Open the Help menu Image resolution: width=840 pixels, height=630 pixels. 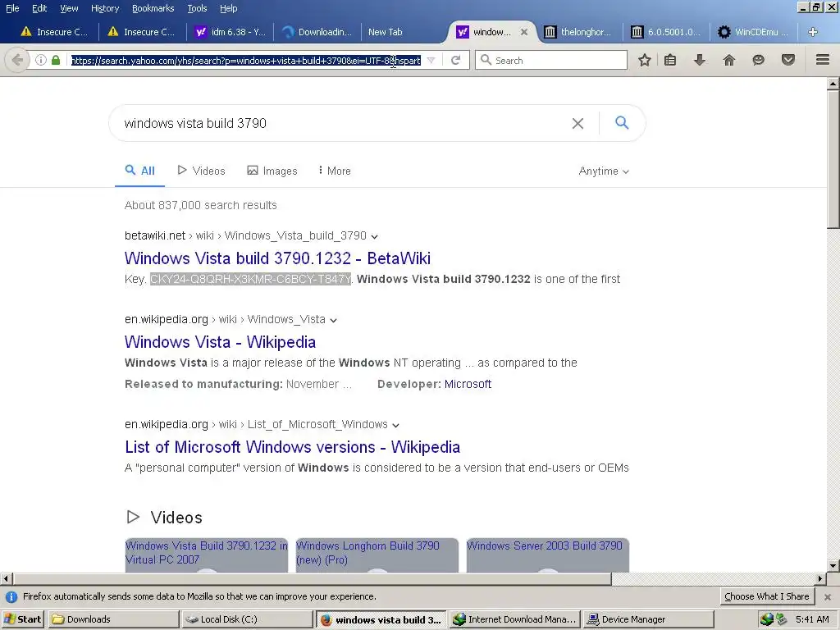click(x=228, y=8)
